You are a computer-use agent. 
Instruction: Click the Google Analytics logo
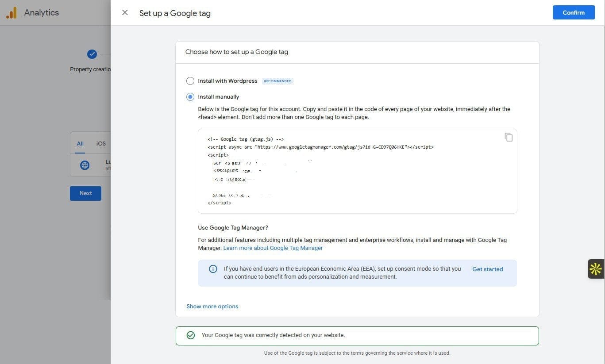[12, 13]
